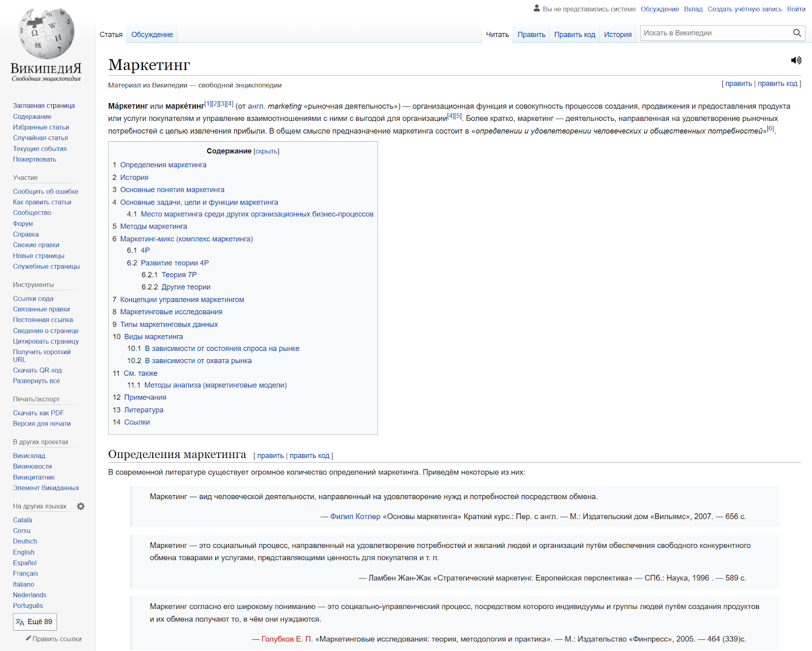Open Случайная статья in sidebar
The height and width of the screenshot is (651, 812).
pyautogui.click(x=41, y=138)
